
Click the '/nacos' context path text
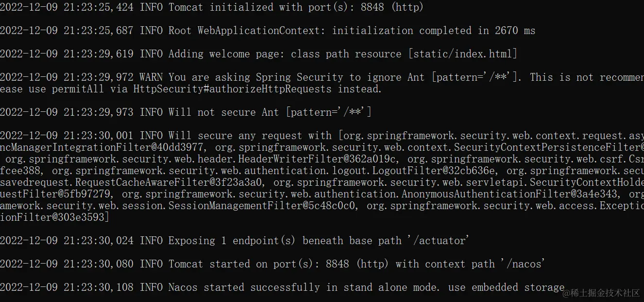click(521, 264)
